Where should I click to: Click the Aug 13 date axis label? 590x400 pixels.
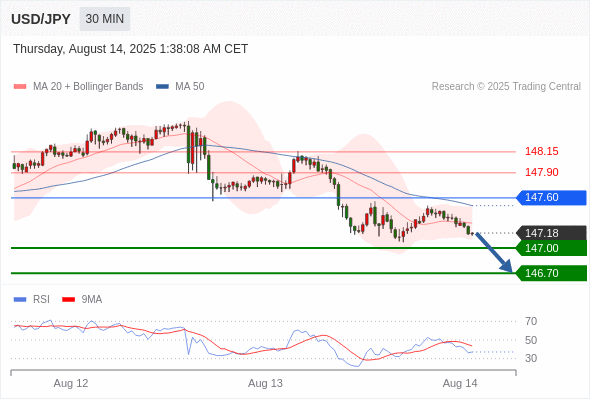(x=265, y=383)
